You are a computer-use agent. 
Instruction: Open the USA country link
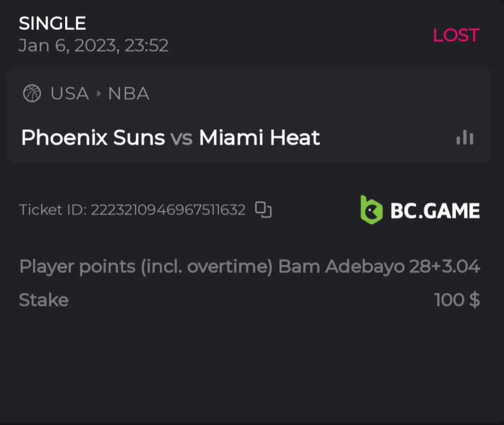point(70,93)
